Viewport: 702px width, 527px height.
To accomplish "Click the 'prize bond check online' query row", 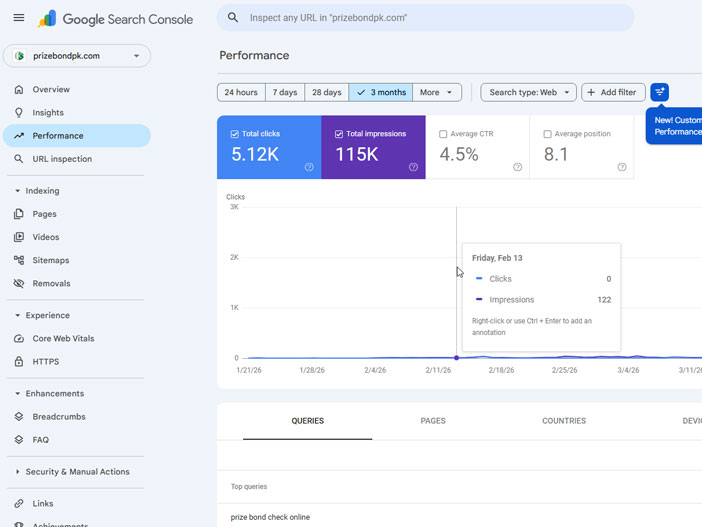I will click(459, 517).
